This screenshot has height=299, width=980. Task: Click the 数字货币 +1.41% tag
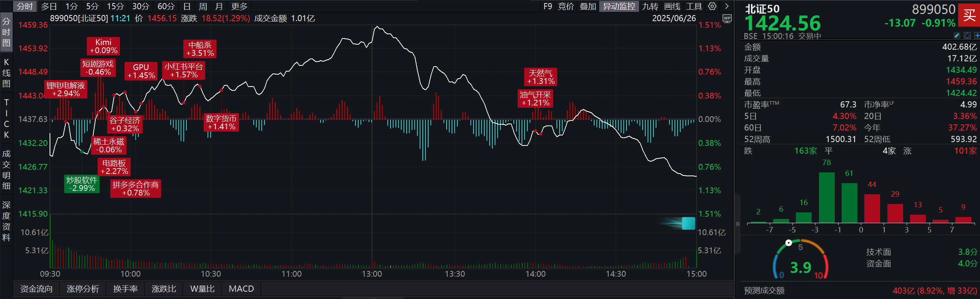tap(221, 122)
